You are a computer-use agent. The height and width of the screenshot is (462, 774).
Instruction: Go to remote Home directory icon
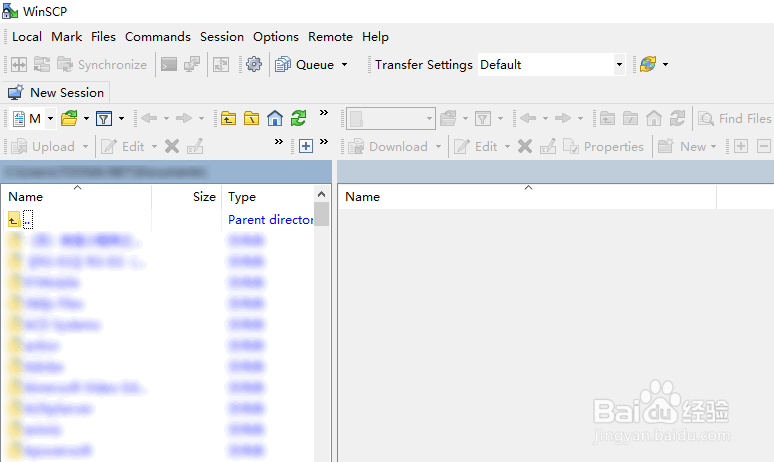click(654, 118)
